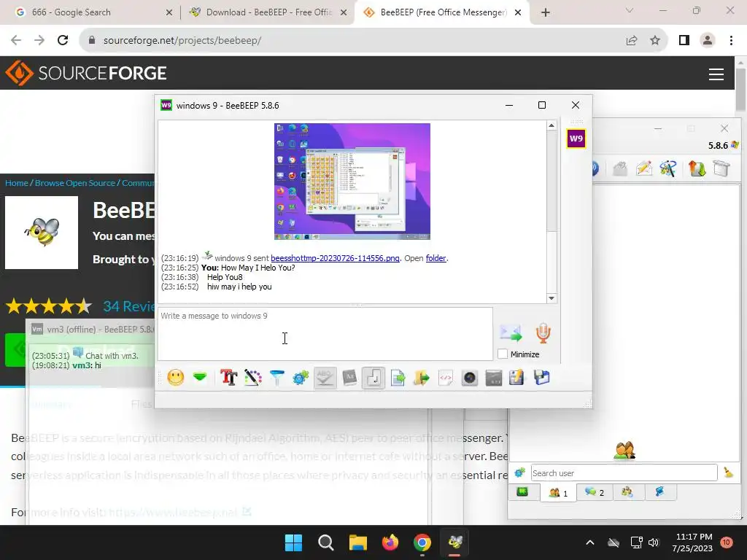Select the blue pin tab in main window
Image resolution: width=747 pixels, height=560 pixels.
tap(660, 492)
